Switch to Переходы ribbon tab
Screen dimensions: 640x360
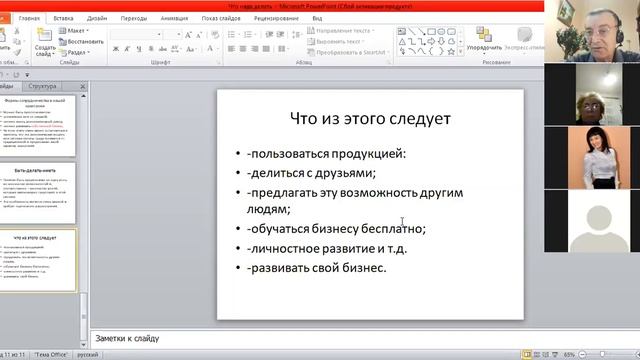coord(134,18)
